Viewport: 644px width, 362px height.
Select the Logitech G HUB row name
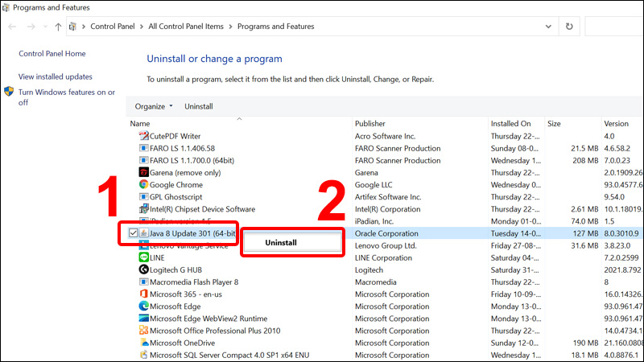point(175,269)
